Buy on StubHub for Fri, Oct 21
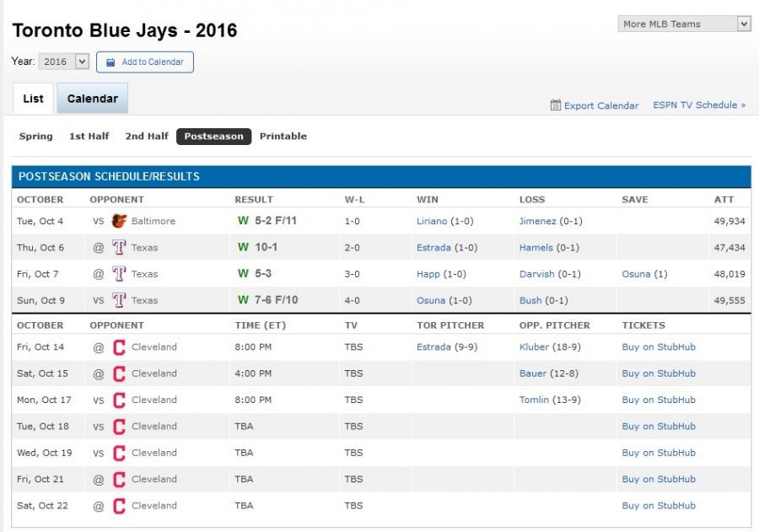759x532 pixels. click(x=659, y=479)
